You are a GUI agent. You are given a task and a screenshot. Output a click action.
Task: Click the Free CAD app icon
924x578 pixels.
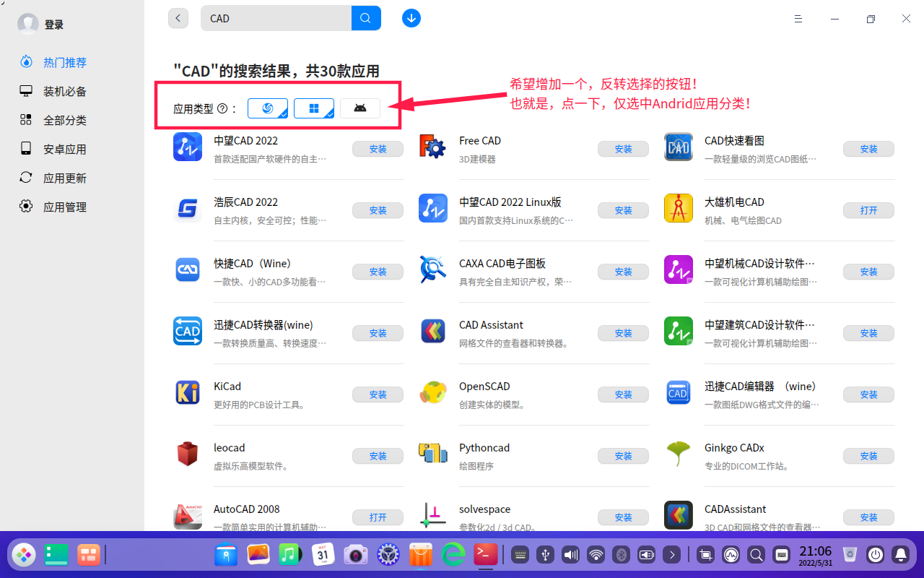click(x=432, y=147)
